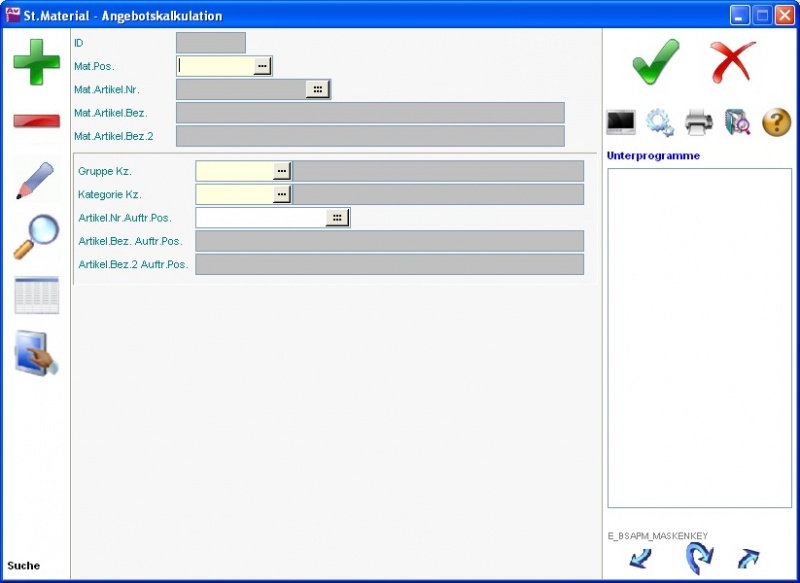Cancel with the red X icon
The height and width of the screenshot is (583, 800).
733,62
